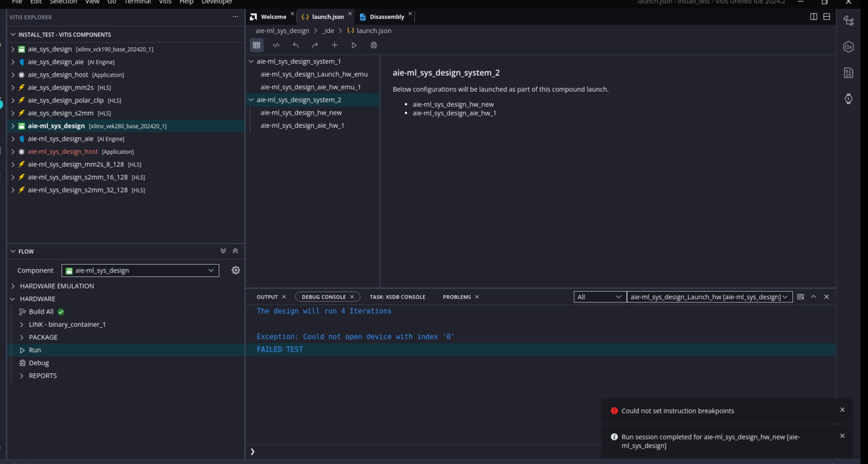This screenshot has width=868, height=464.
Task: Split the editor into two panes
Action: (814, 17)
